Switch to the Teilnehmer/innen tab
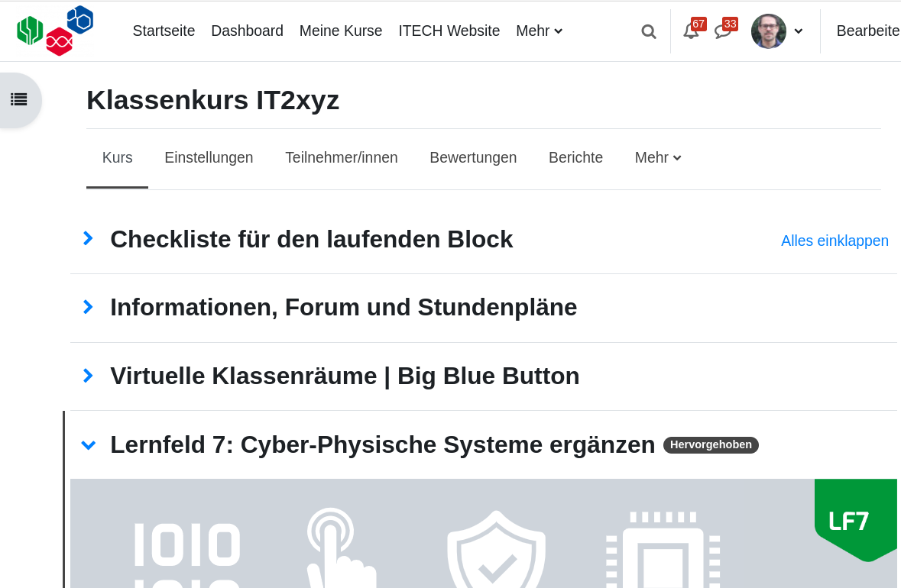Viewport: 901px width, 588px height. (x=342, y=157)
